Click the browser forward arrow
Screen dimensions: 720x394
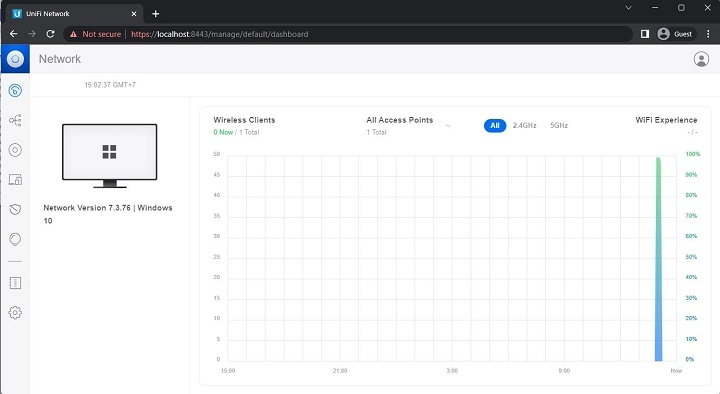coord(32,34)
